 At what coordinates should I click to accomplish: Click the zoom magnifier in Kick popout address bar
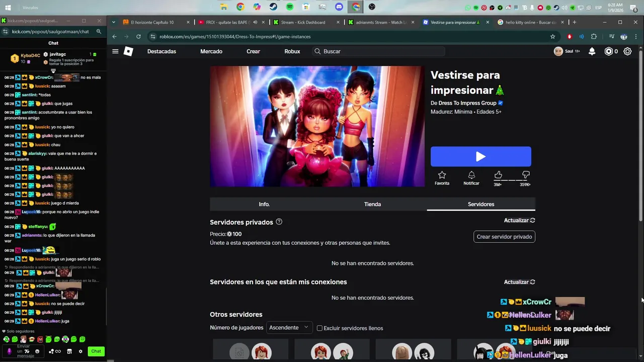click(99, 31)
